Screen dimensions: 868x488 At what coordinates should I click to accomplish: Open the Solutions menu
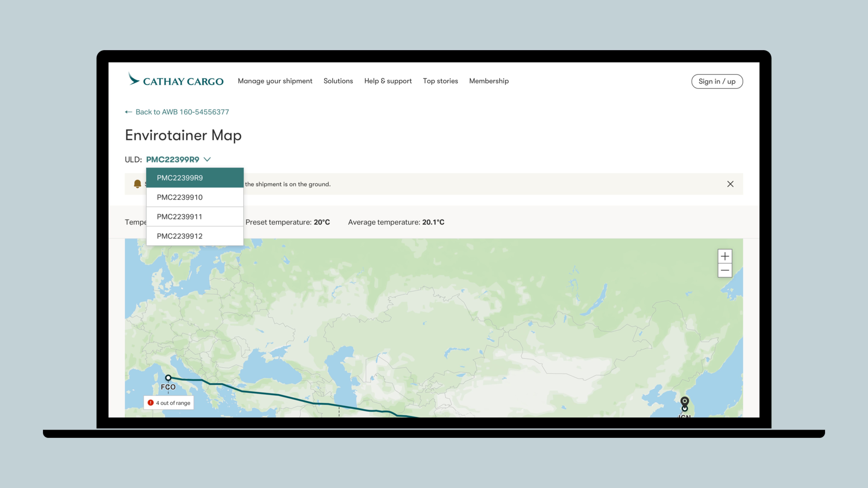point(338,81)
